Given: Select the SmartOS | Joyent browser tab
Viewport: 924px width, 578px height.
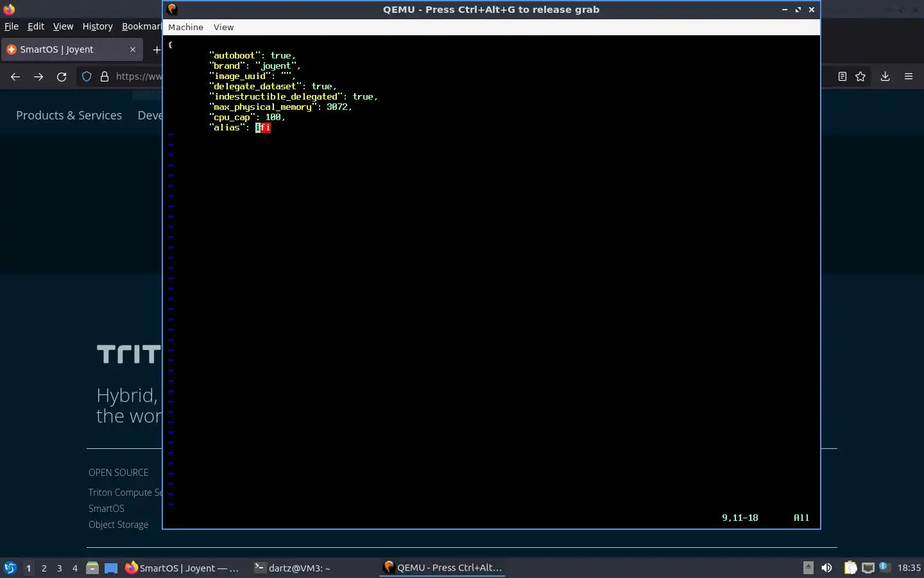Looking at the screenshot, I should click(x=71, y=49).
